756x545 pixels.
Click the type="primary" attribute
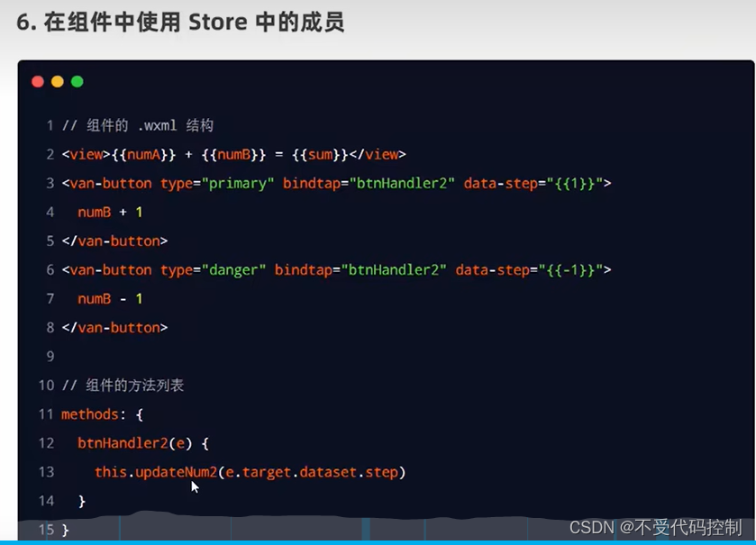point(217,184)
